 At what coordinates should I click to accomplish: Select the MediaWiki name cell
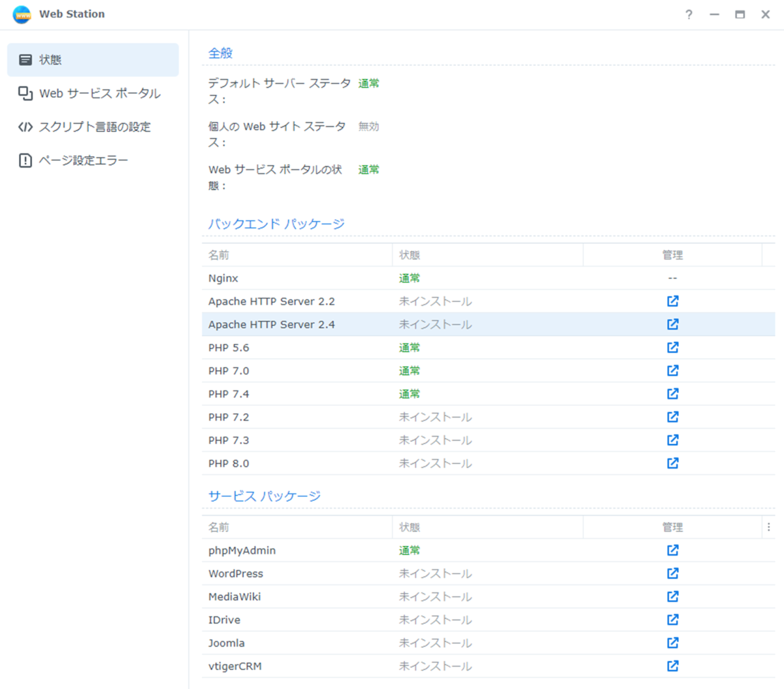[x=235, y=597]
